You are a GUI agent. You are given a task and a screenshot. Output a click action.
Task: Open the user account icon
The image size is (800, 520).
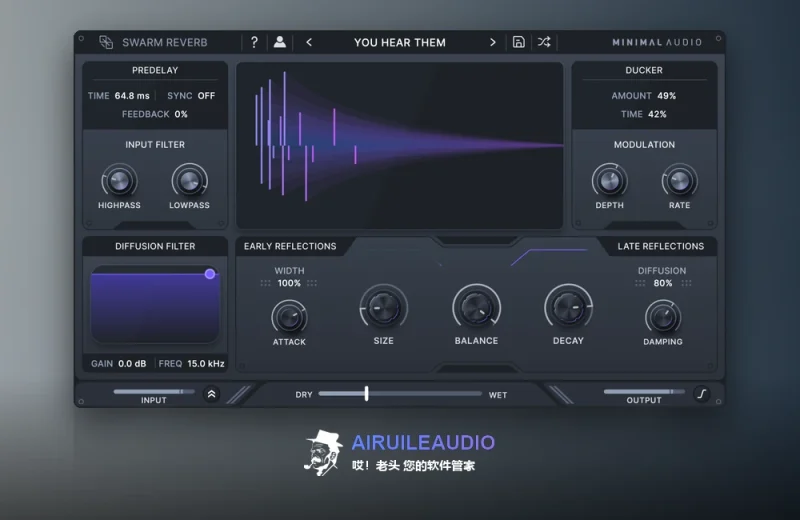point(280,42)
